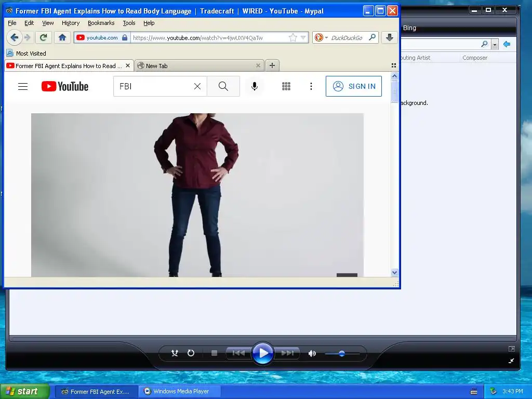
Task: Show all tabs list icon
Action: [x=394, y=65]
